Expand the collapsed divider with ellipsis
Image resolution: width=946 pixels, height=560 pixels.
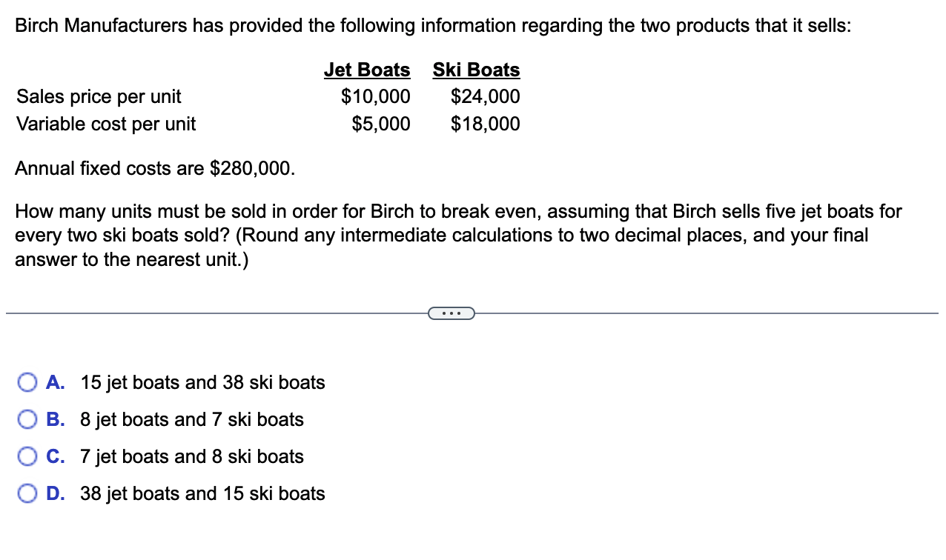click(x=452, y=313)
